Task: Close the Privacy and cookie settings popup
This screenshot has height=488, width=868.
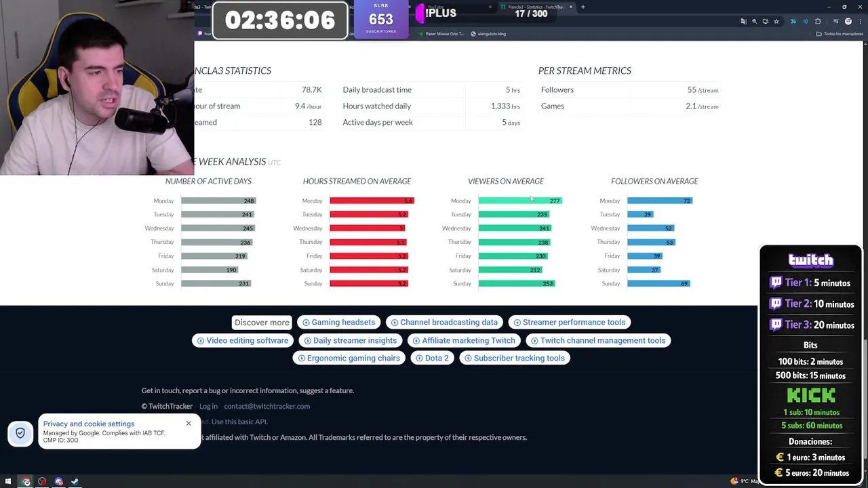Action: pyautogui.click(x=189, y=424)
